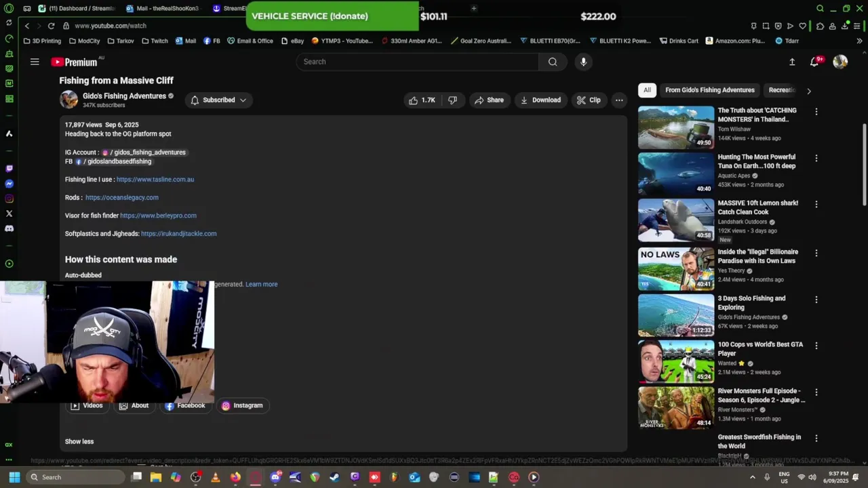Reload the YouTube page
Image resolution: width=868 pixels, height=488 pixels.
(x=51, y=26)
